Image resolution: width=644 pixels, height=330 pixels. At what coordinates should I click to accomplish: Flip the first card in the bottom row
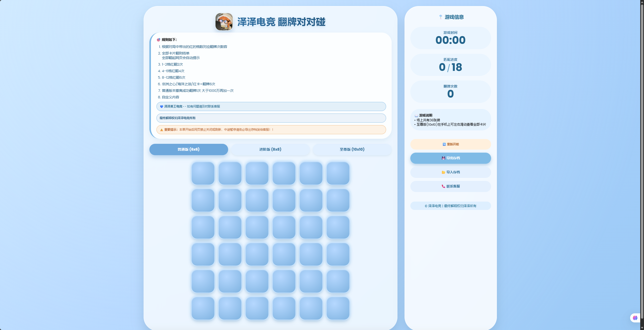pyautogui.click(x=203, y=308)
